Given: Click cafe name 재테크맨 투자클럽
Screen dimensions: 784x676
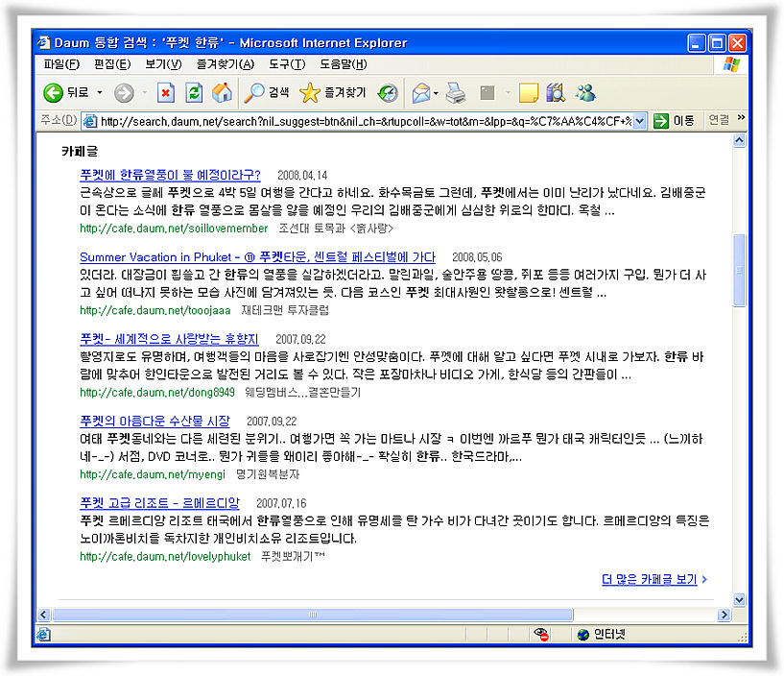Looking at the screenshot, I should tap(285, 311).
